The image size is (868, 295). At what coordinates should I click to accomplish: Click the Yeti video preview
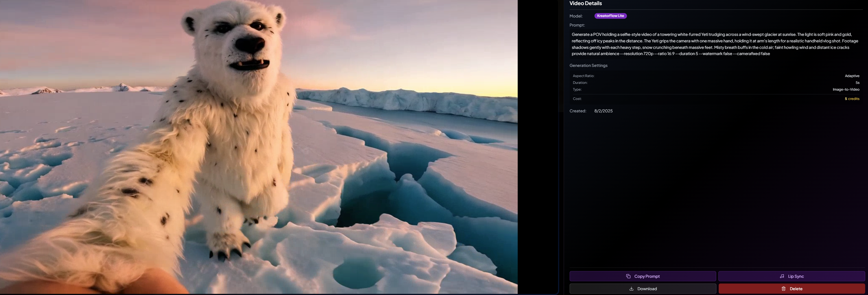coord(259,147)
